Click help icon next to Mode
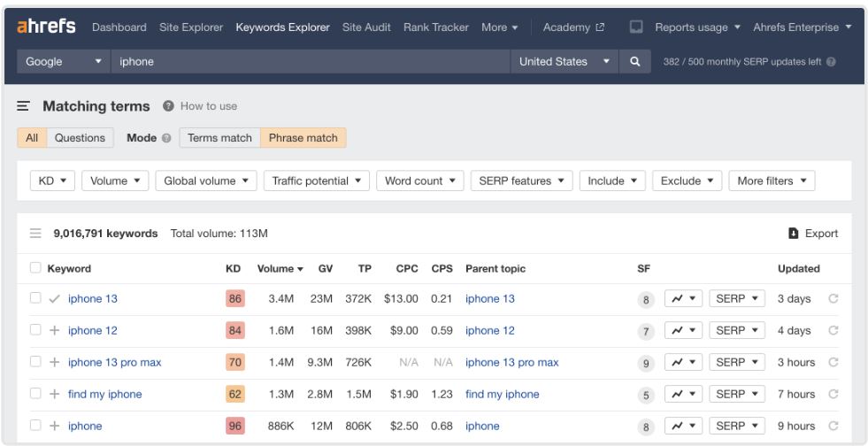The width and height of the screenshot is (868, 446). coord(166,138)
